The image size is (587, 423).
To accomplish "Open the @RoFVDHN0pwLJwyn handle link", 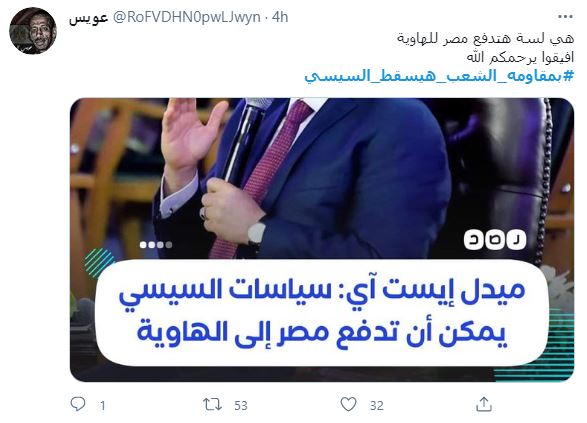I will tap(186, 17).
